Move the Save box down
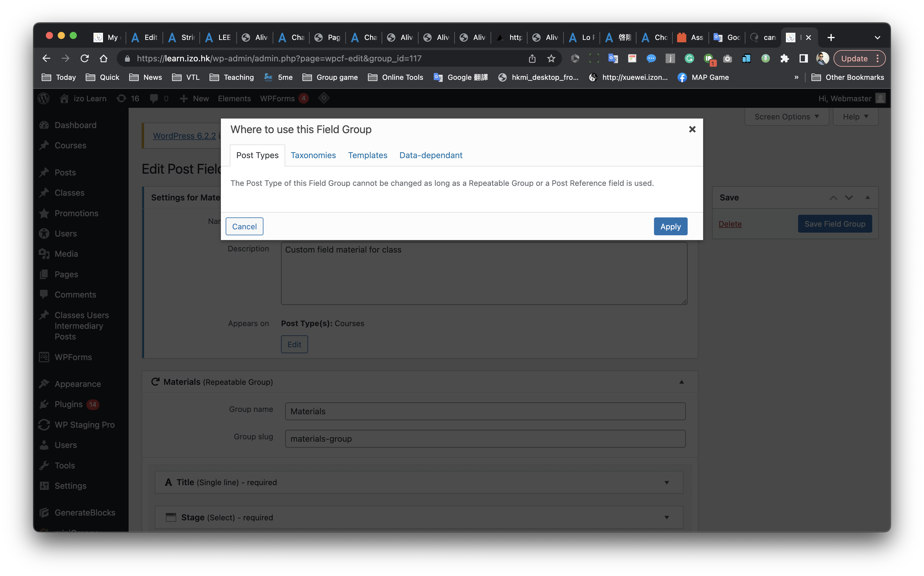This screenshot has width=924, height=576. (849, 197)
